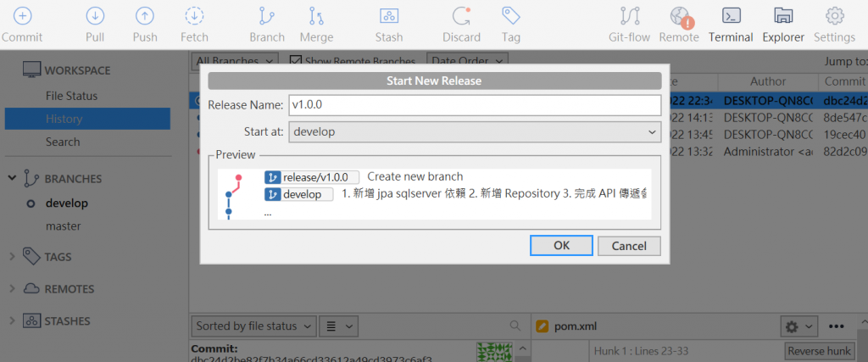Click the release/v1.0.0 branch label in preview

(312, 177)
